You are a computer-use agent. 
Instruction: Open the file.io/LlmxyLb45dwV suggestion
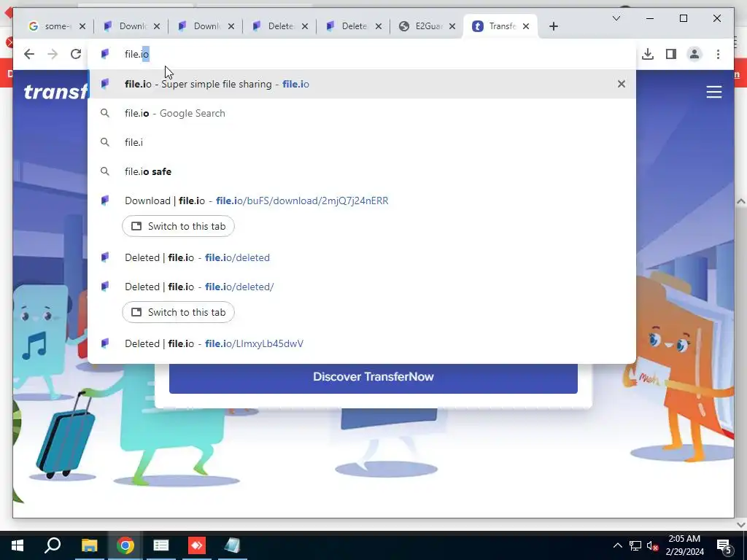362,343
